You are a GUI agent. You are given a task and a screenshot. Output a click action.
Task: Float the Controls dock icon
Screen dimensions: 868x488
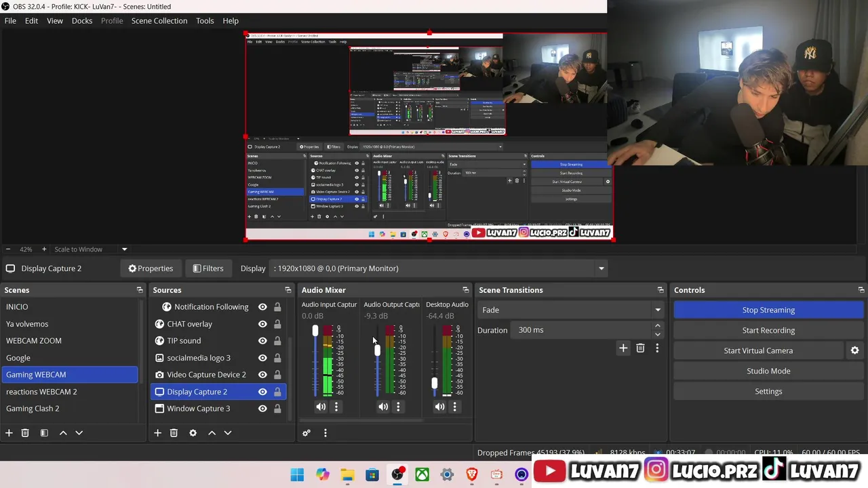[861, 290]
